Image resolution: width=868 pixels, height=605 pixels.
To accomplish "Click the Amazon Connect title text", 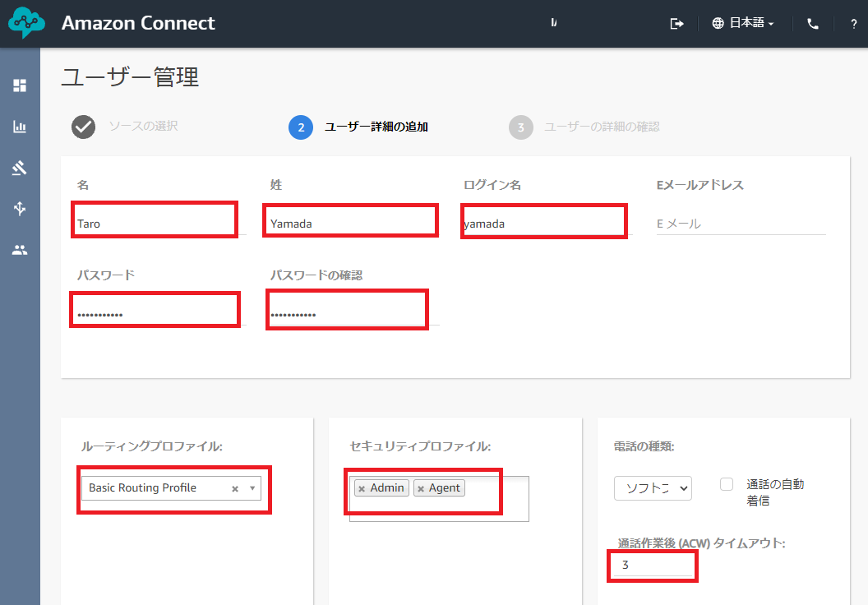I will pos(138,23).
